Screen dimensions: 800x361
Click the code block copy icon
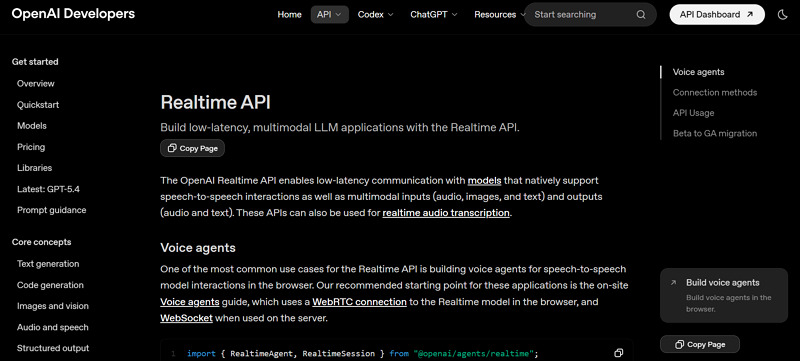click(x=618, y=353)
